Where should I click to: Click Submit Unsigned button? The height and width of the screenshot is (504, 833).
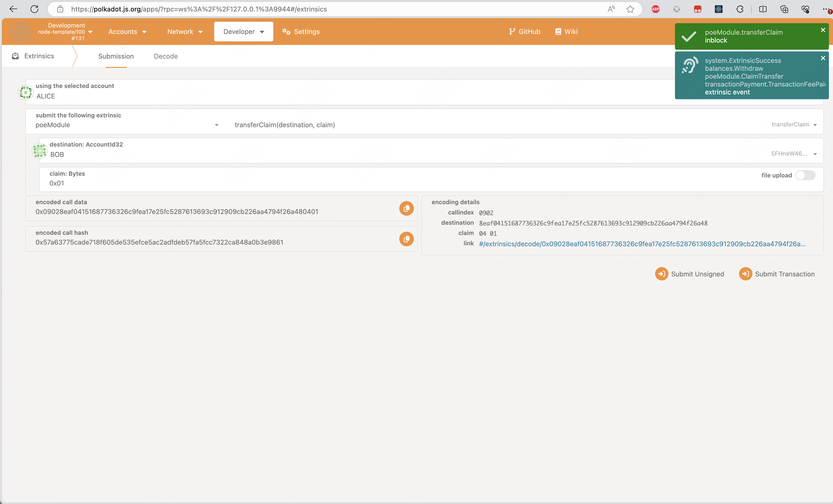point(690,274)
